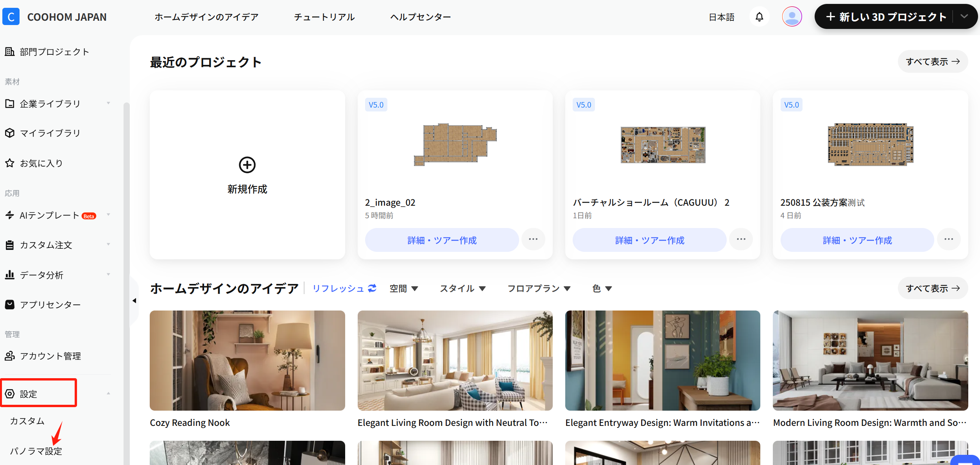Open the 色 filter dropdown
Viewport: 980px width, 465px height.
coord(602,289)
